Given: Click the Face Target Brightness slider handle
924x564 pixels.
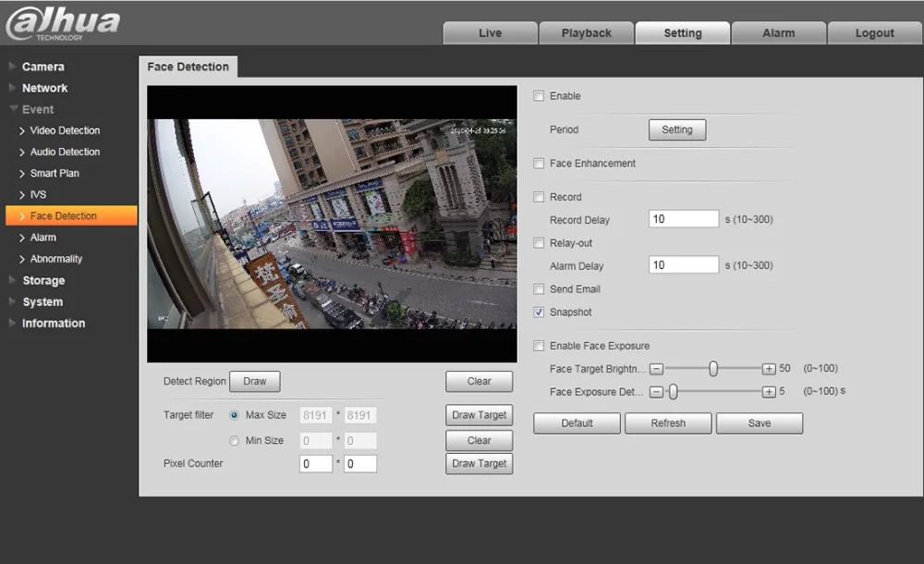Looking at the screenshot, I should pos(713,369).
